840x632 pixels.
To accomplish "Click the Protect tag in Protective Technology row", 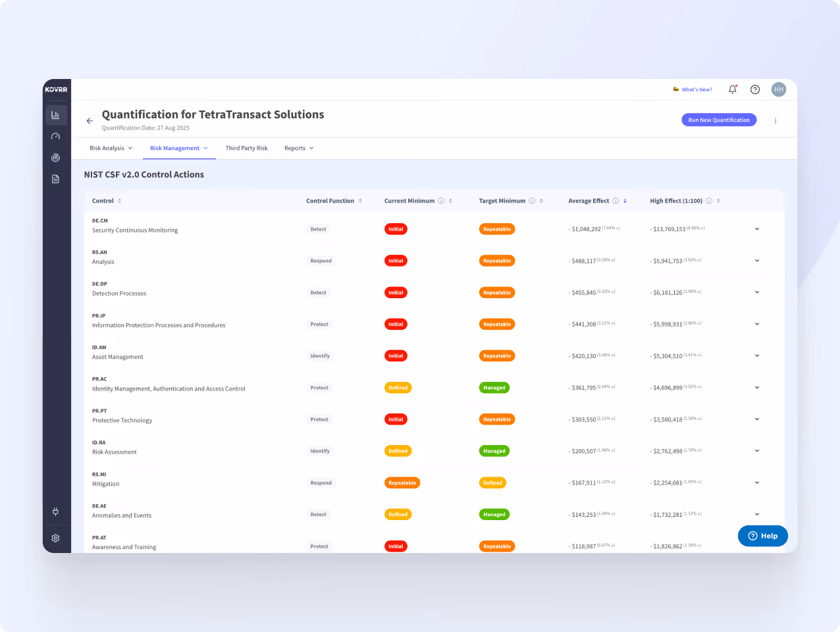I will [x=319, y=419].
